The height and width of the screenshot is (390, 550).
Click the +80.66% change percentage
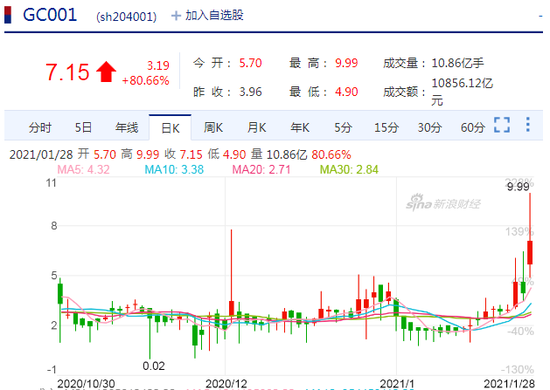pyautogui.click(x=146, y=81)
